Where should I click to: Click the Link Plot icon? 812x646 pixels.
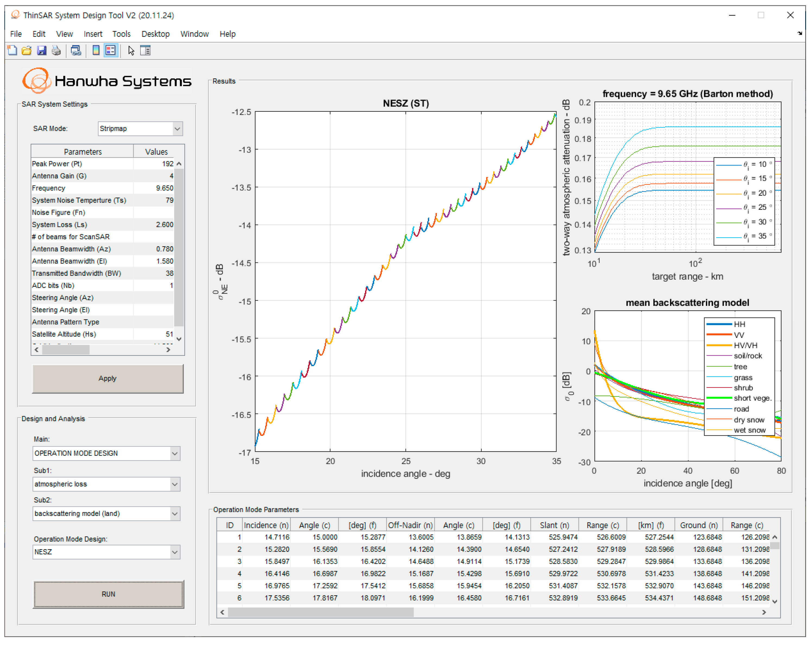click(76, 50)
